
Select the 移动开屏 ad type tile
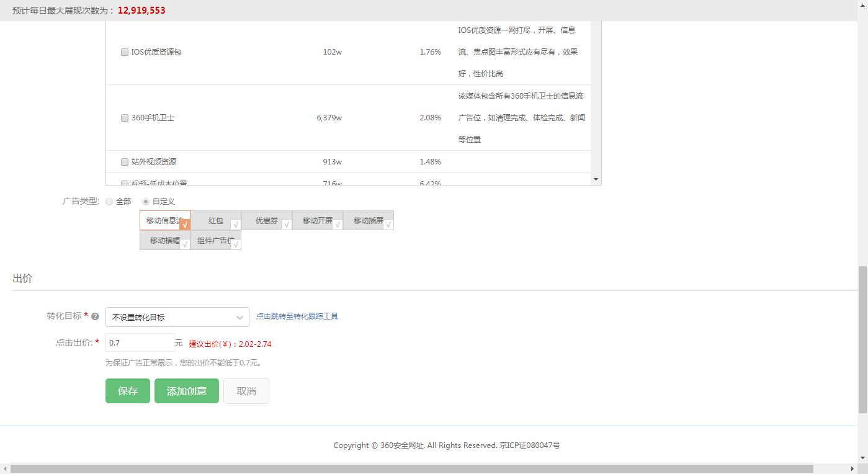(317, 220)
